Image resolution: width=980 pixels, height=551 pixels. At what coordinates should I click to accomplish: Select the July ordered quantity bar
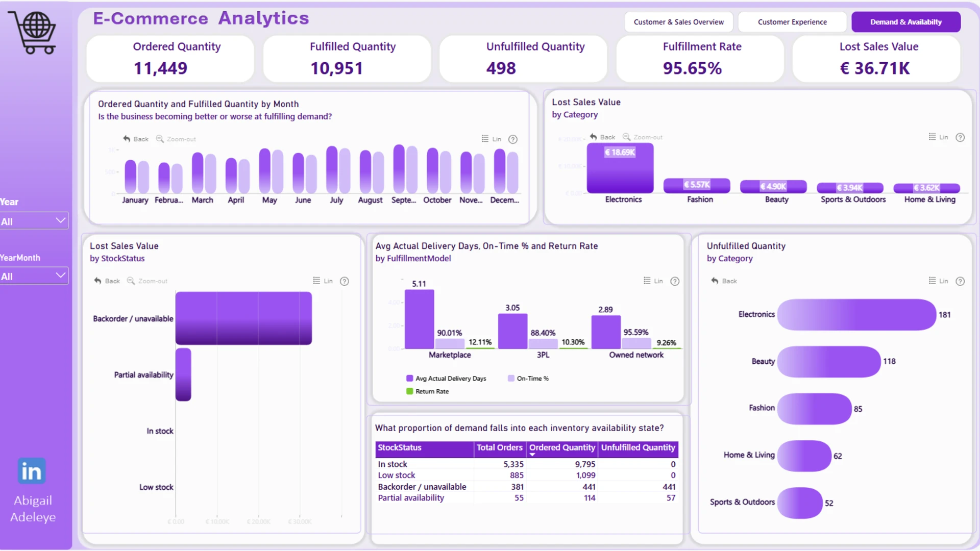pos(332,169)
